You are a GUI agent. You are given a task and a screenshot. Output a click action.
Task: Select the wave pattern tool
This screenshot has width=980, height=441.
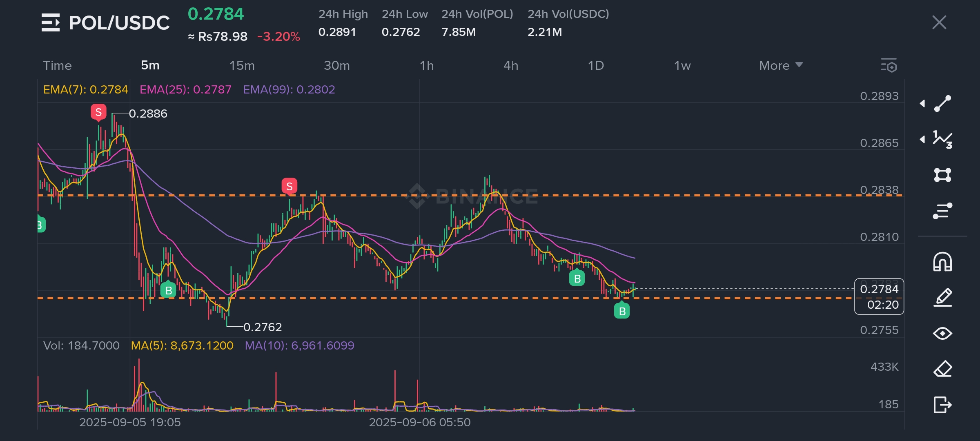(x=942, y=140)
